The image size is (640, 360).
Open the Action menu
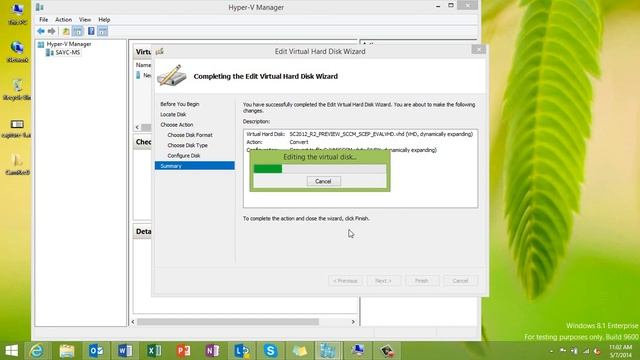coord(63,20)
